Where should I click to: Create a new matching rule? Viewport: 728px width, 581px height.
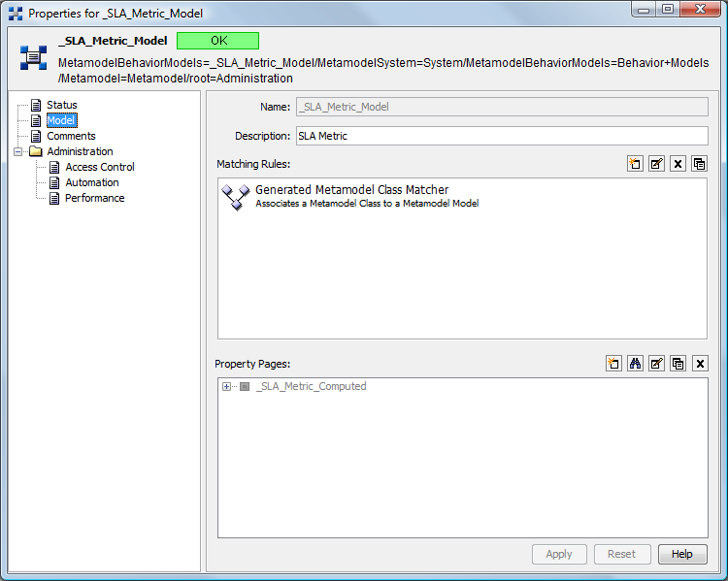635,164
